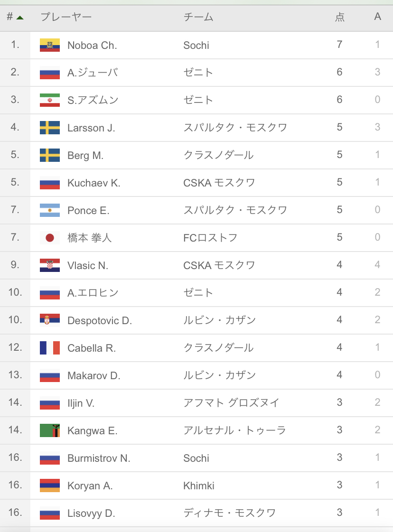Sort by the 点 goals column

click(340, 17)
